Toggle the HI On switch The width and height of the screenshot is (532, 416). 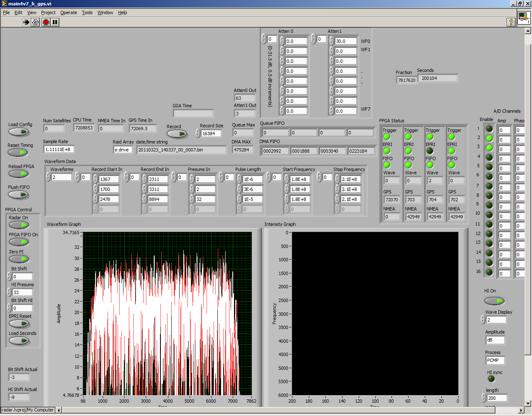(494, 300)
